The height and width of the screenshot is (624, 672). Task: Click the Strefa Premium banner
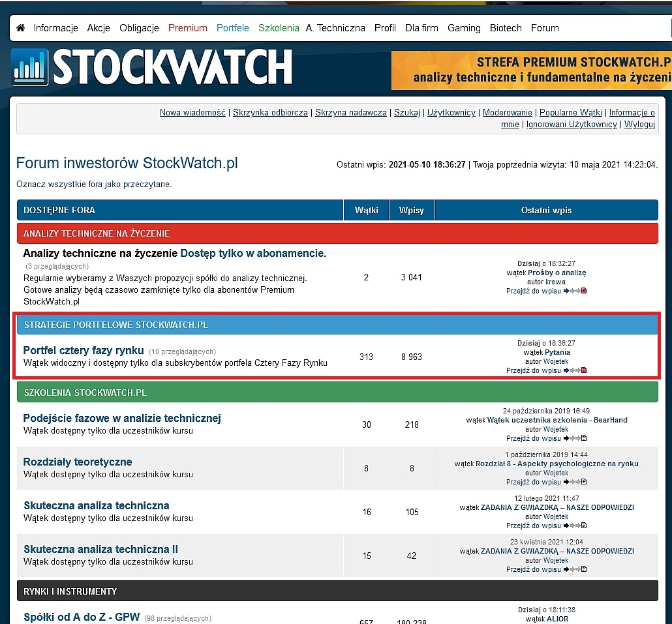[x=532, y=70]
